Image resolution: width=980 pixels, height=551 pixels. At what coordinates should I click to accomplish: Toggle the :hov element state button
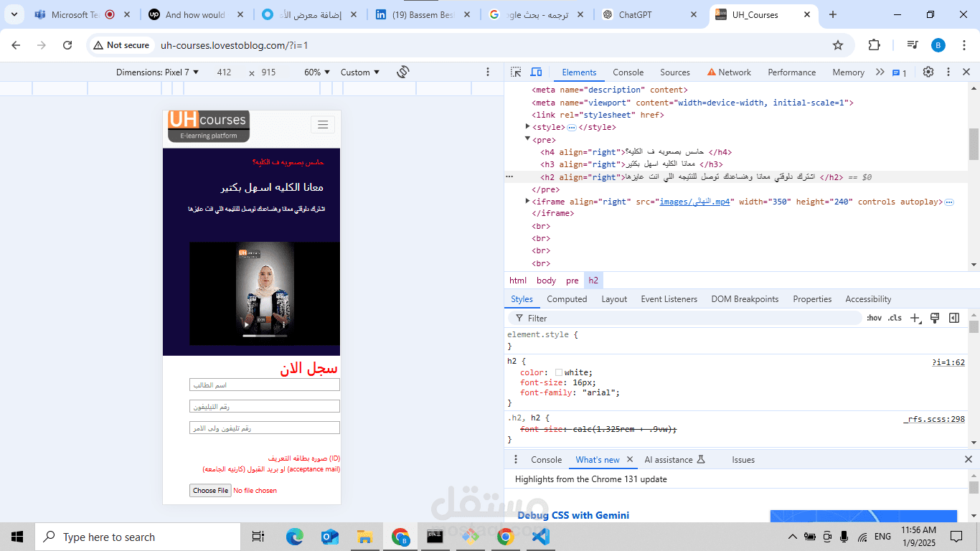click(874, 318)
